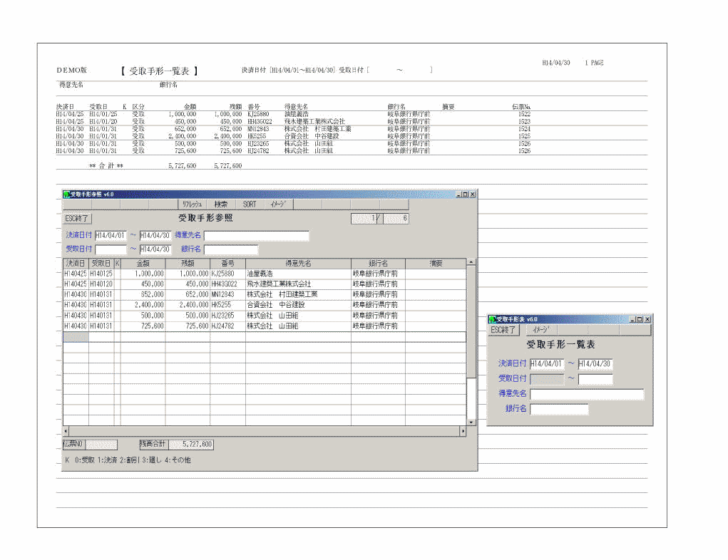728x560 pixels.
Task: Click the 【受取手形一覧表】 report title
Action: click(159, 71)
